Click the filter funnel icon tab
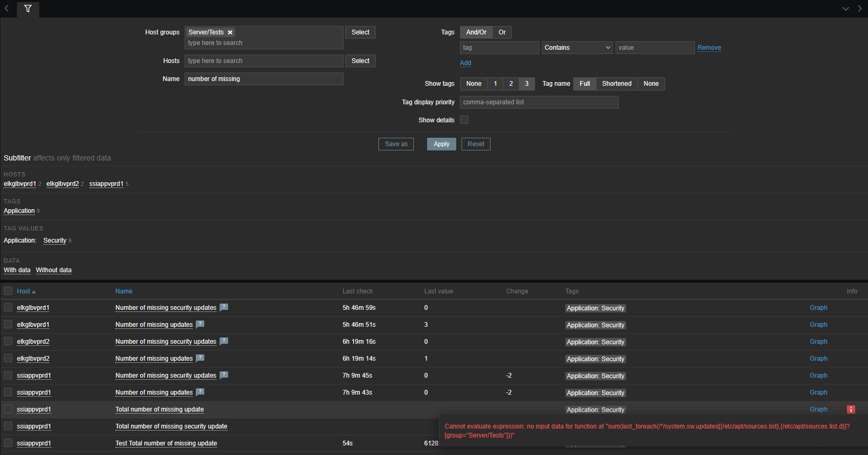The width and height of the screenshot is (868, 455). [x=28, y=8]
